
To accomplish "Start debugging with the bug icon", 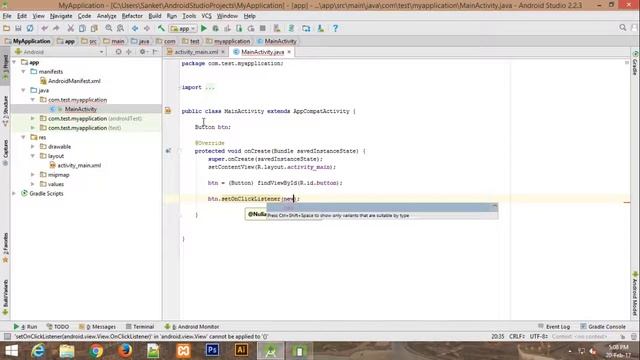I will pos(216,28).
